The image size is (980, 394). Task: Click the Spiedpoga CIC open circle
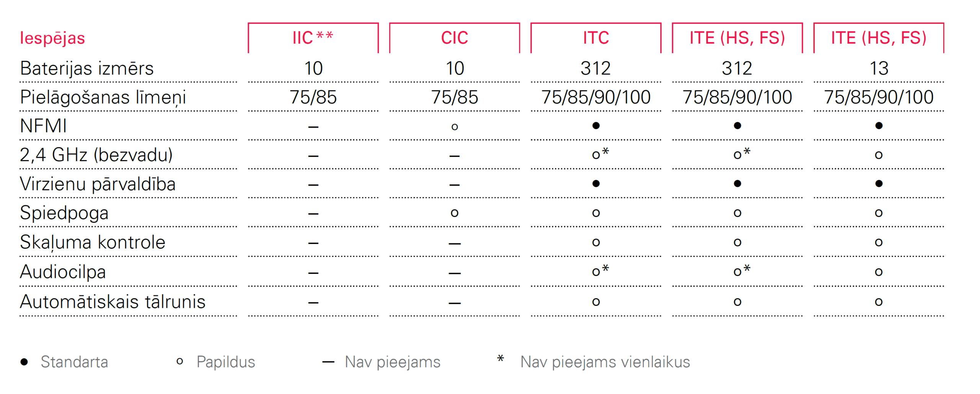coord(454,213)
